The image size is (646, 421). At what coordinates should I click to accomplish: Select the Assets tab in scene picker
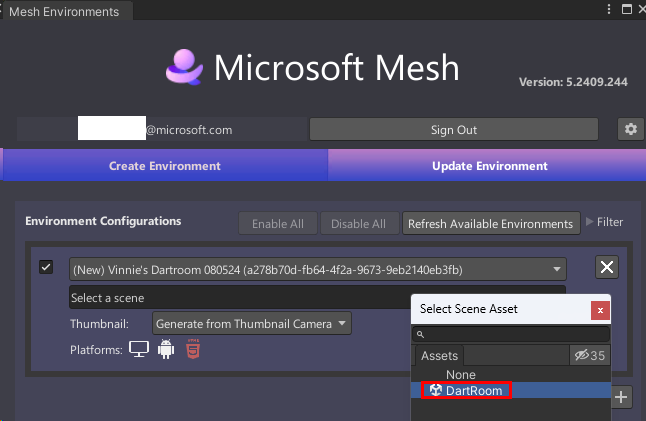pyautogui.click(x=439, y=356)
